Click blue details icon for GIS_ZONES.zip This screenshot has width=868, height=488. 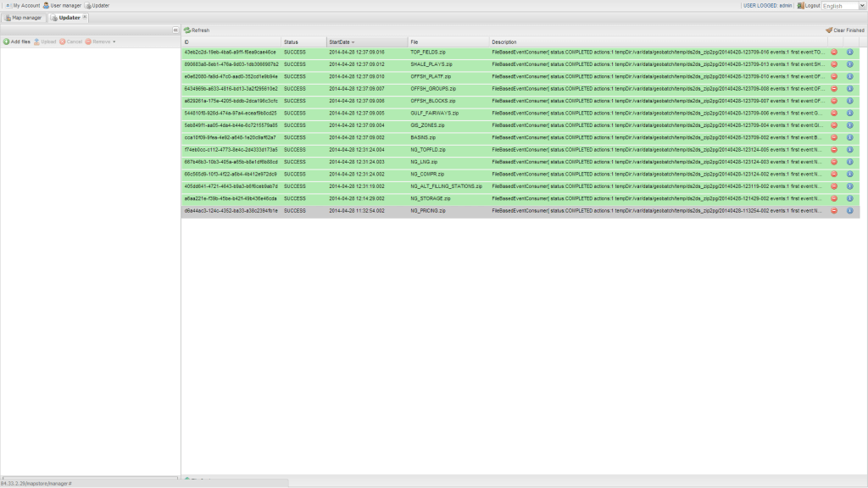pyautogui.click(x=849, y=125)
